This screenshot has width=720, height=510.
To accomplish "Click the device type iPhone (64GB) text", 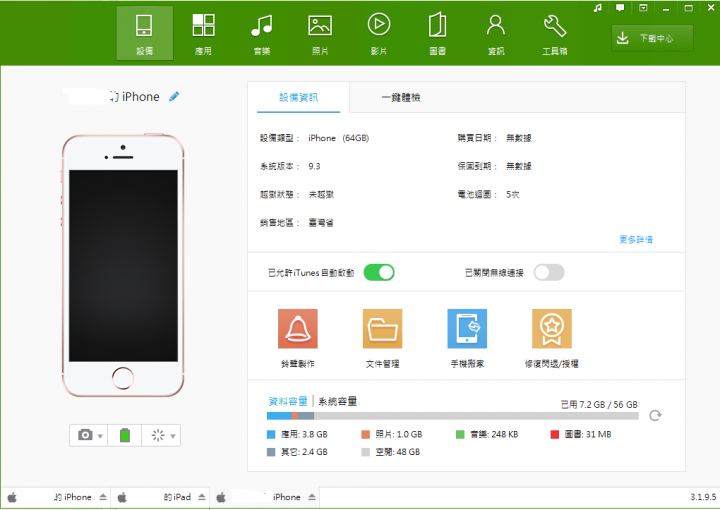I will [338, 138].
